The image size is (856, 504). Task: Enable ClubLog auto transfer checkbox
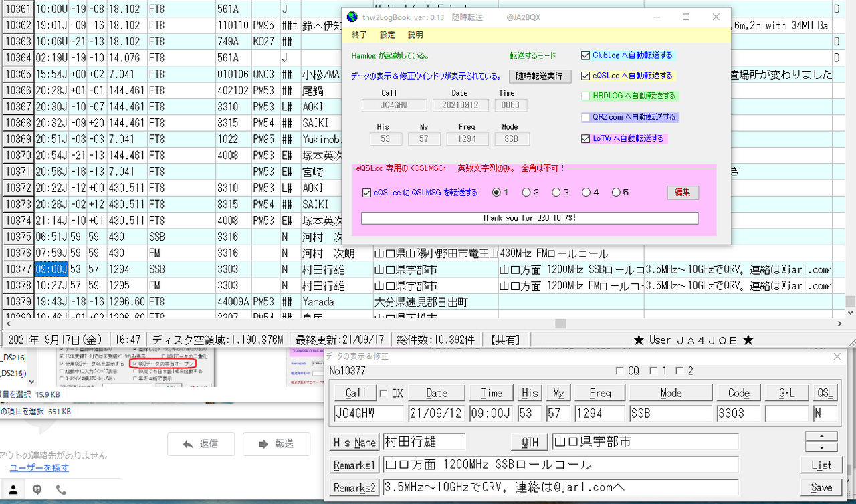coord(586,55)
